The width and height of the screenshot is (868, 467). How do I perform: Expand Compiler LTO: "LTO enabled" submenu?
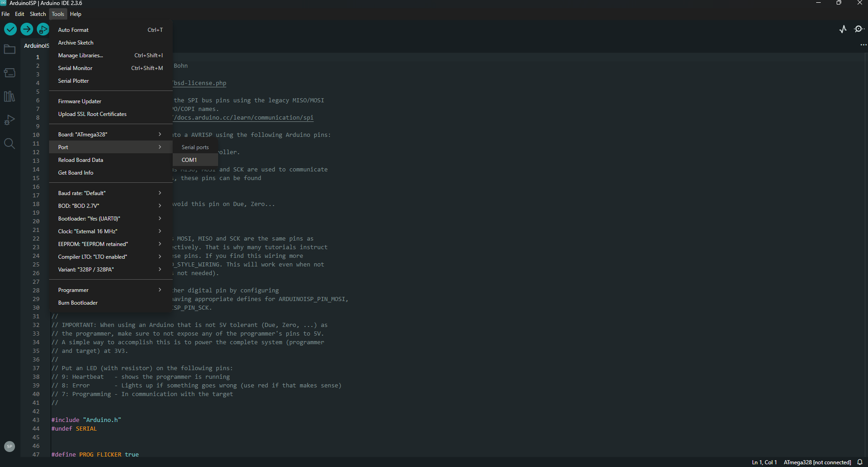pyautogui.click(x=110, y=257)
